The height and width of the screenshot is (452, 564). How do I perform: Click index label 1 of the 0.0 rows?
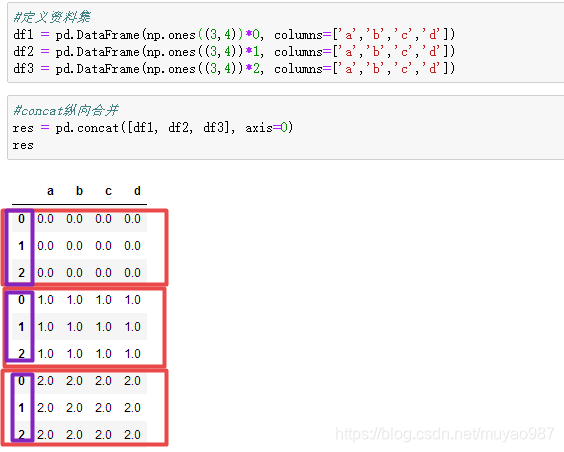click(x=22, y=246)
